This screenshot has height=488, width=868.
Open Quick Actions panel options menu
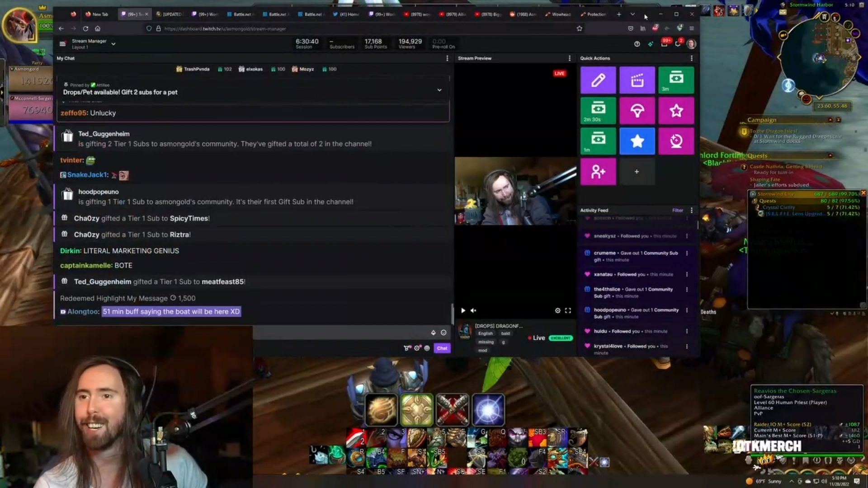[x=691, y=58]
